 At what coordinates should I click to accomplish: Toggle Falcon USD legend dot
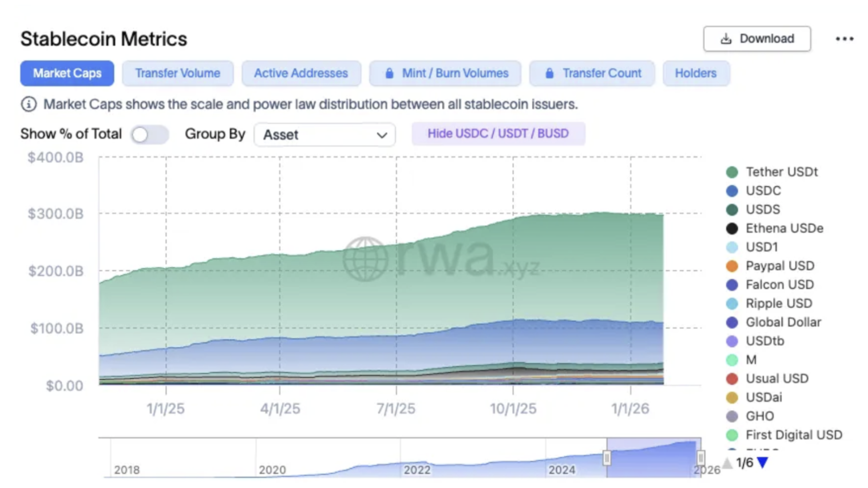pyautogui.click(x=732, y=284)
